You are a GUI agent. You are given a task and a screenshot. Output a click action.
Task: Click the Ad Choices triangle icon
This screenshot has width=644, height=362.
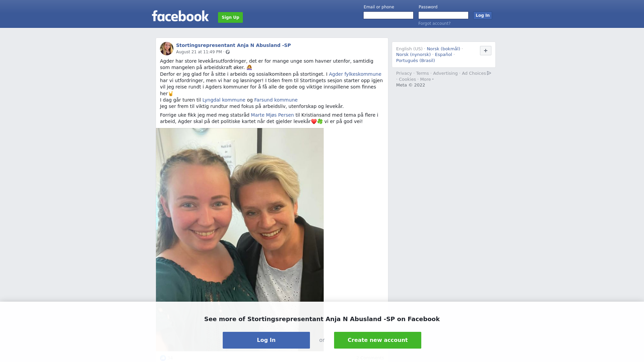[489, 73]
